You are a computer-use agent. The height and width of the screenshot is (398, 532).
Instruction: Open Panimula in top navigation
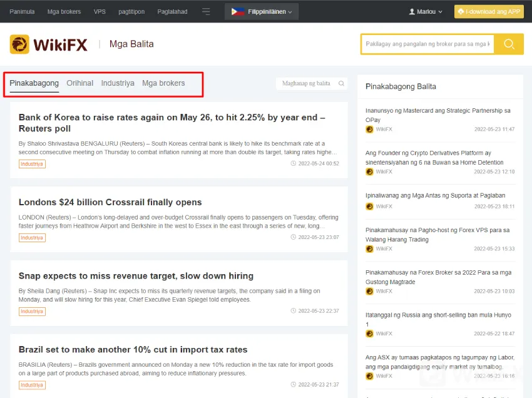(x=22, y=11)
